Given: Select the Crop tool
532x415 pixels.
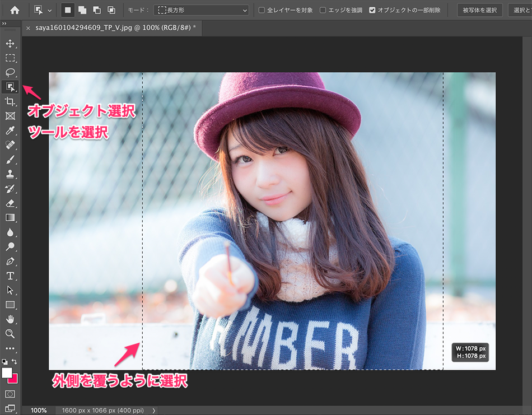Looking at the screenshot, I should [x=10, y=101].
